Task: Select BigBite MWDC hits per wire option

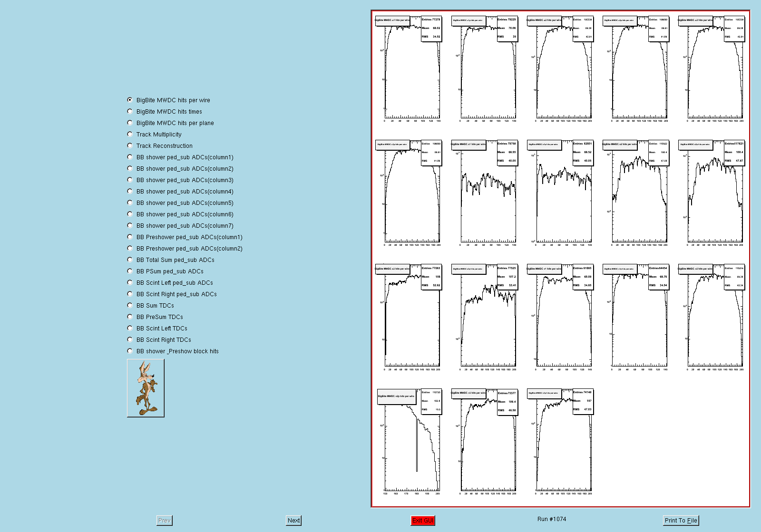Action: pyautogui.click(x=169, y=100)
